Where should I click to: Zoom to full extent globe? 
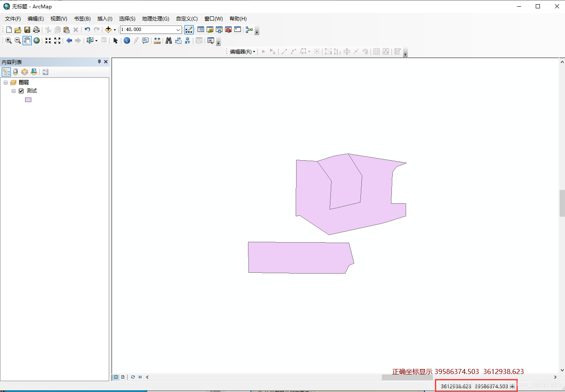click(x=37, y=41)
